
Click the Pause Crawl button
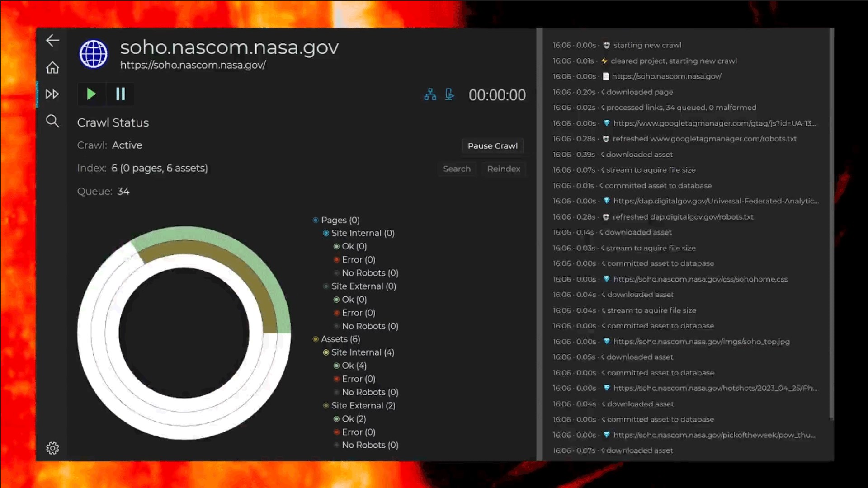pos(492,145)
